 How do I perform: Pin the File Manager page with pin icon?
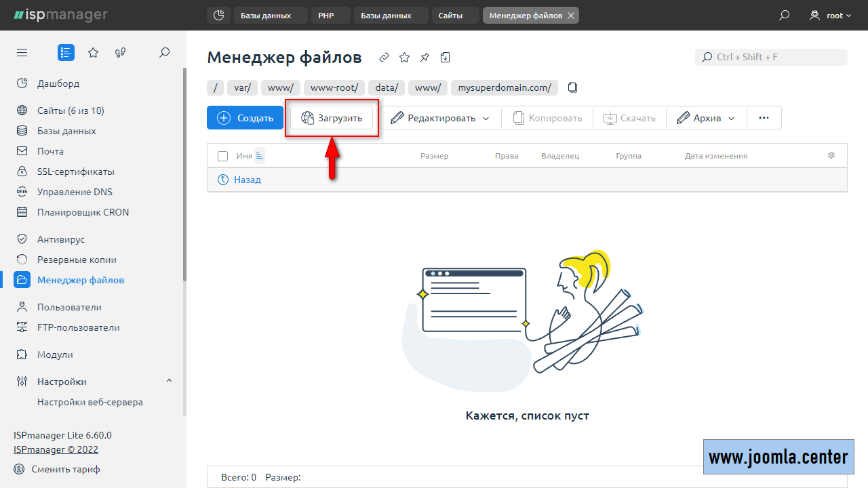pyautogui.click(x=425, y=58)
